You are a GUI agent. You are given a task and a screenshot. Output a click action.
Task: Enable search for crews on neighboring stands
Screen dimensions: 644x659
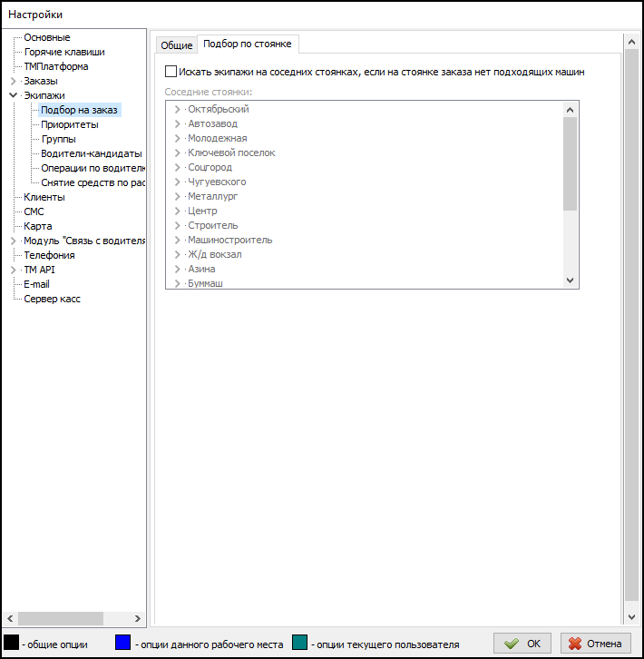pos(171,71)
